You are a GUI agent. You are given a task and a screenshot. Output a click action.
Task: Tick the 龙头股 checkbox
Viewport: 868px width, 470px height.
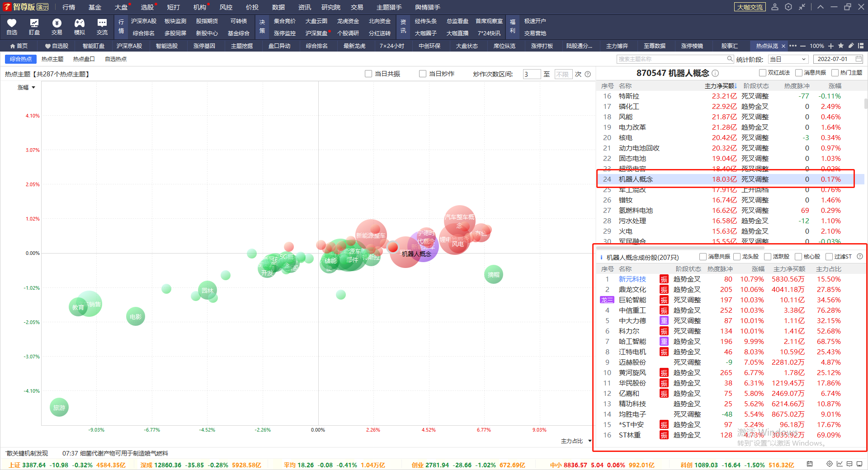737,257
